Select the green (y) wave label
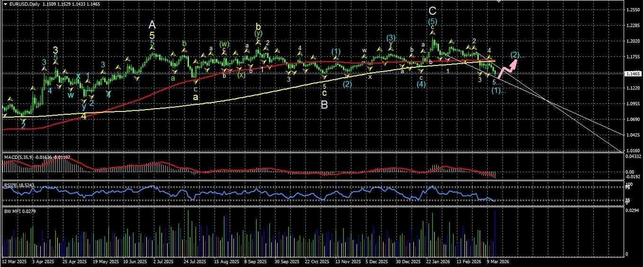Viewport: 644px width, 267px height. tap(258, 33)
